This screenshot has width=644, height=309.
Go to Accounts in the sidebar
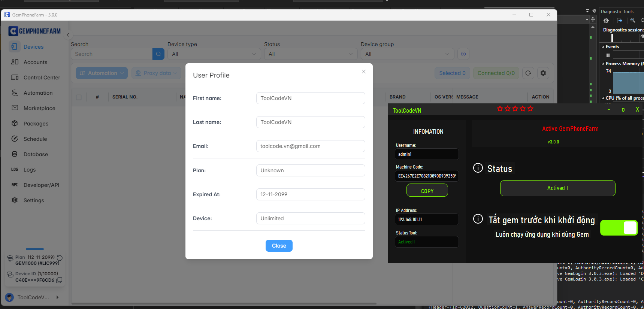pyautogui.click(x=35, y=62)
